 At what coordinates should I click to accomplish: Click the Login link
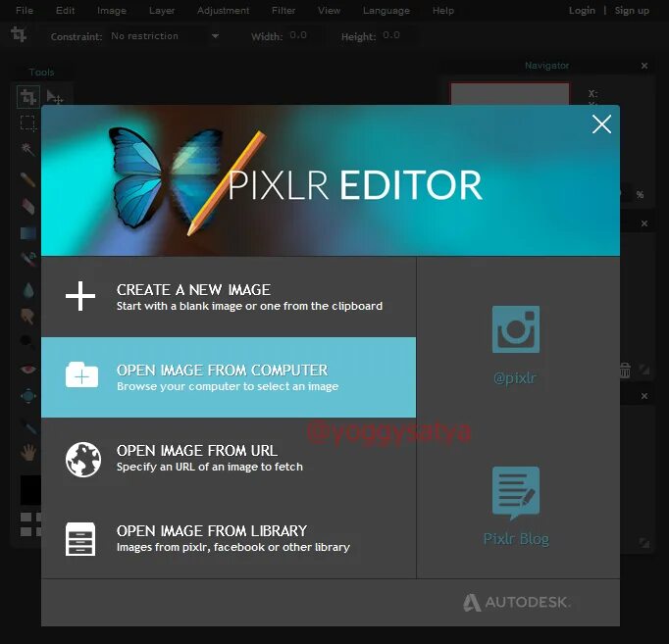(582, 10)
